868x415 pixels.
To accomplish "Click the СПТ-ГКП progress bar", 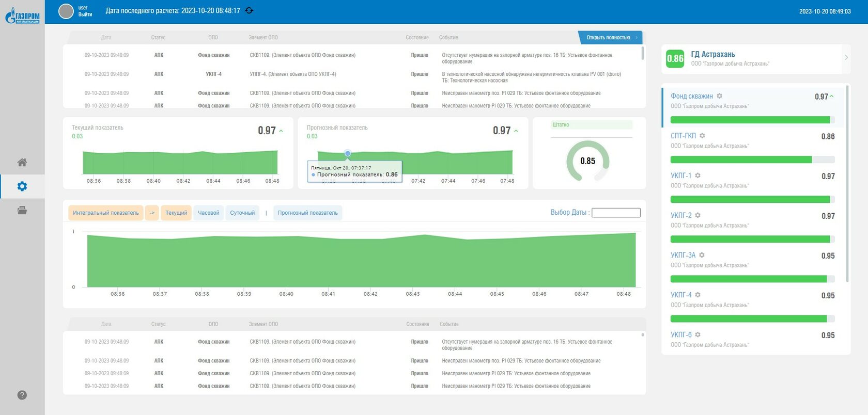I will coord(752,159).
